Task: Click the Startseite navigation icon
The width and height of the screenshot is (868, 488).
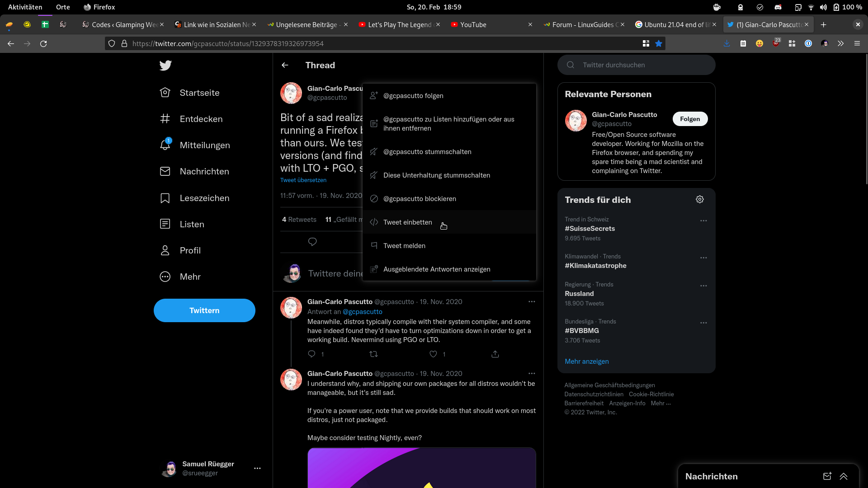Action: tap(165, 92)
